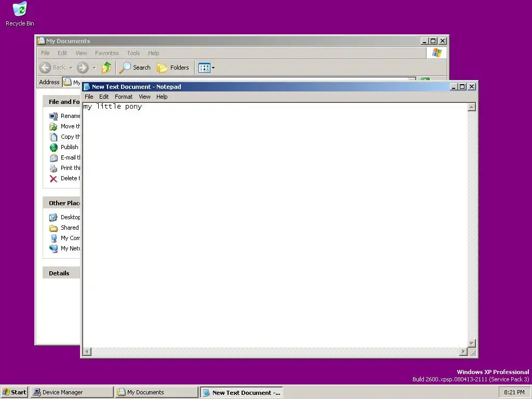Go up one folder level icon
This screenshot has height=399, width=532.
point(106,68)
